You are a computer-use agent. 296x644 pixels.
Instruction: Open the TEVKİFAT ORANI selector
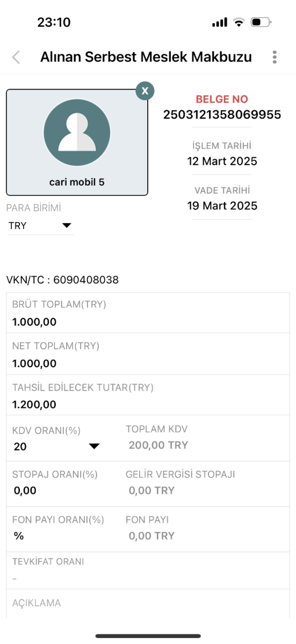click(148, 570)
